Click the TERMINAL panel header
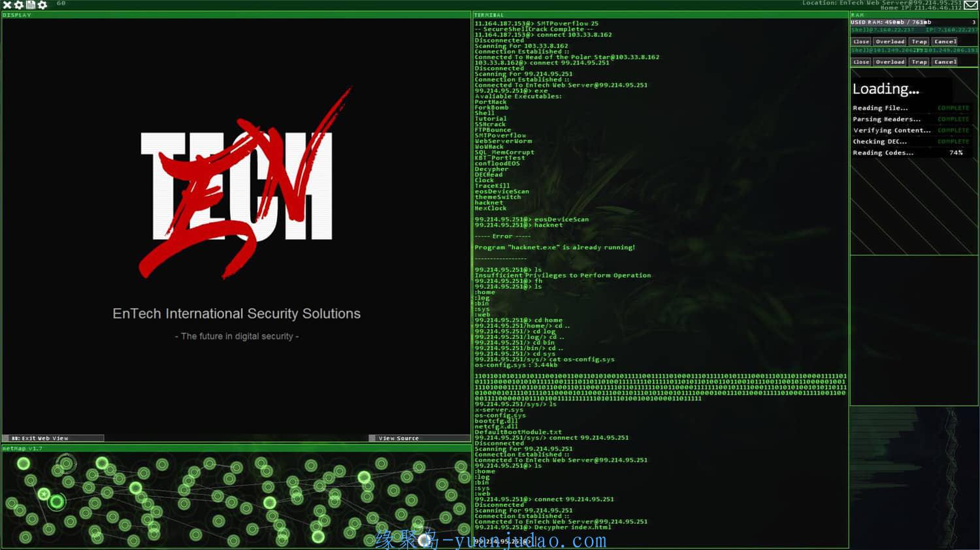 point(661,15)
